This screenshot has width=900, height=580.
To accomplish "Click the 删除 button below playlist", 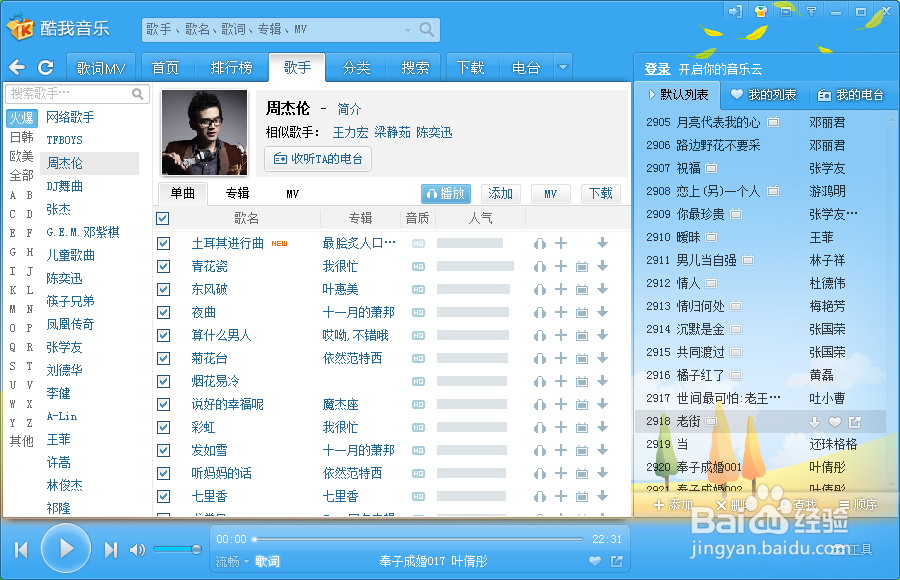I will [x=736, y=505].
